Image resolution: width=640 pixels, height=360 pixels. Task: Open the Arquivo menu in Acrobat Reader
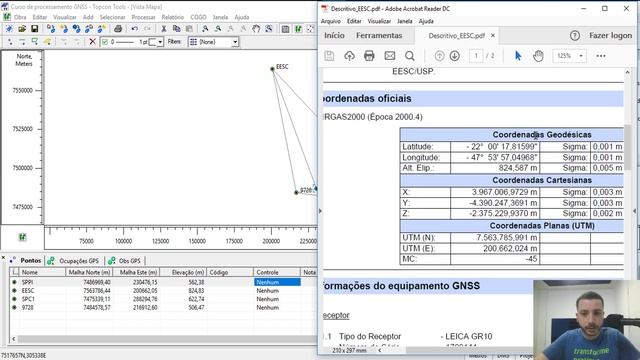point(331,21)
